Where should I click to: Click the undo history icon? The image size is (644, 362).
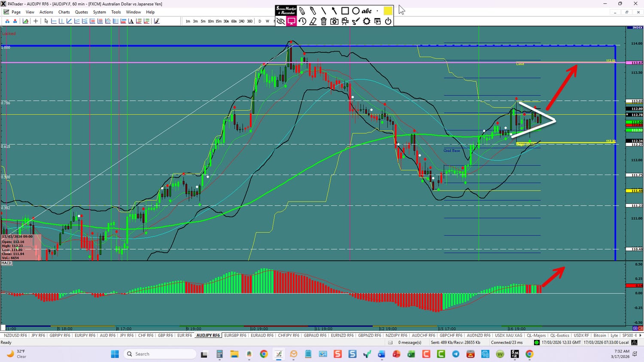302,21
